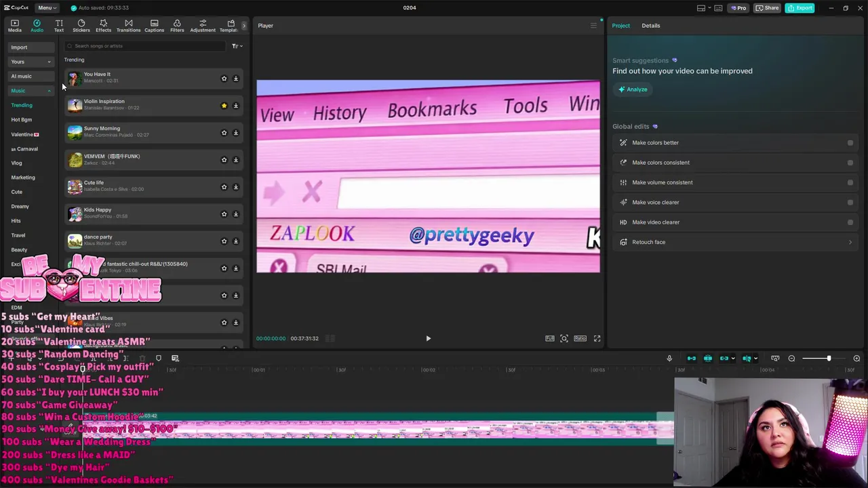The height and width of the screenshot is (488, 868).
Task: Open AI music section
Action: (31, 77)
